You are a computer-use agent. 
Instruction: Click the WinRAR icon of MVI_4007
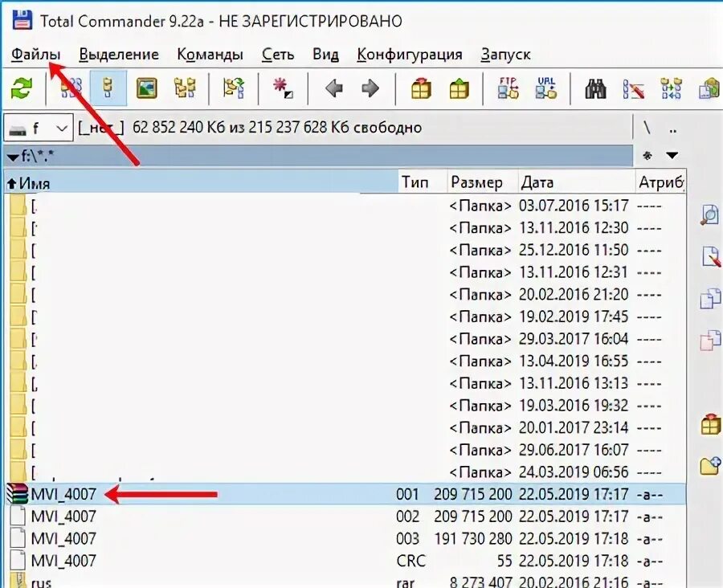[x=18, y=494]
